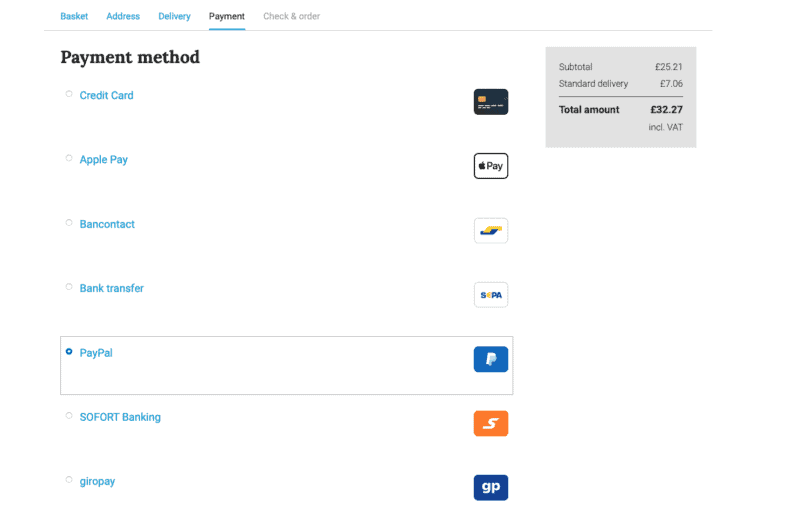This screenshot has height=521, width=800.
Task: Select the Bancontact radio button
Action: tap(69, 222)
